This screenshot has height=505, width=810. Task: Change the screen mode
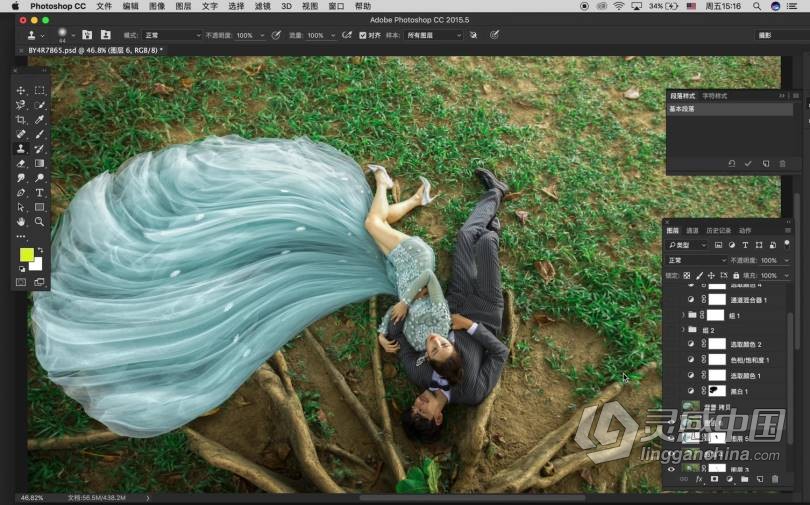[39, 282]
